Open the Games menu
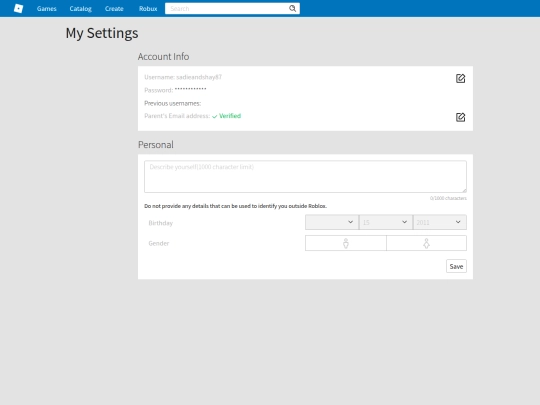Screen dimensions: 540x405 (46, 9)
